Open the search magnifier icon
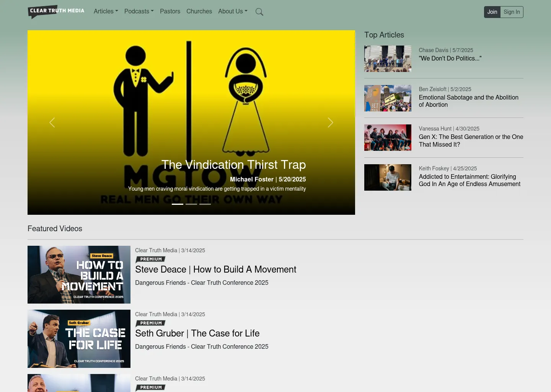 (259, 12)
